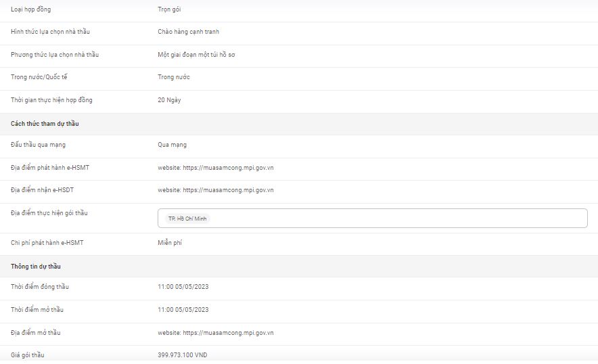The image size is (598, 364).
Task: Open the website URL for 'Địa điểm nhận e-HSDT'
Action: pos(228,190)
